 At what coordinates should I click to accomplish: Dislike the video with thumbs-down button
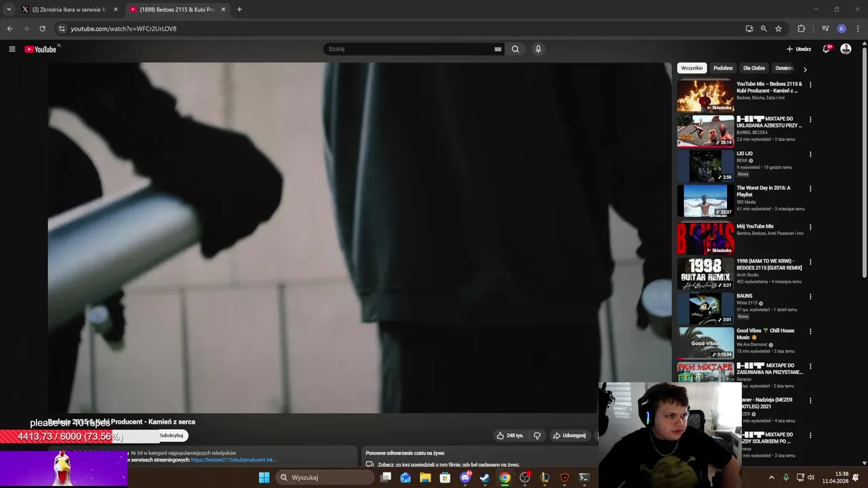click(537, 436)
